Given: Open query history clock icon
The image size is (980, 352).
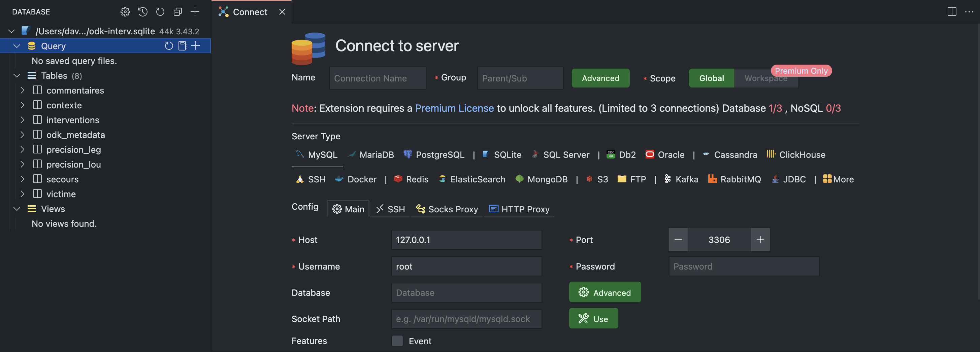Looking at the screenshot, I should coord(143,12).
